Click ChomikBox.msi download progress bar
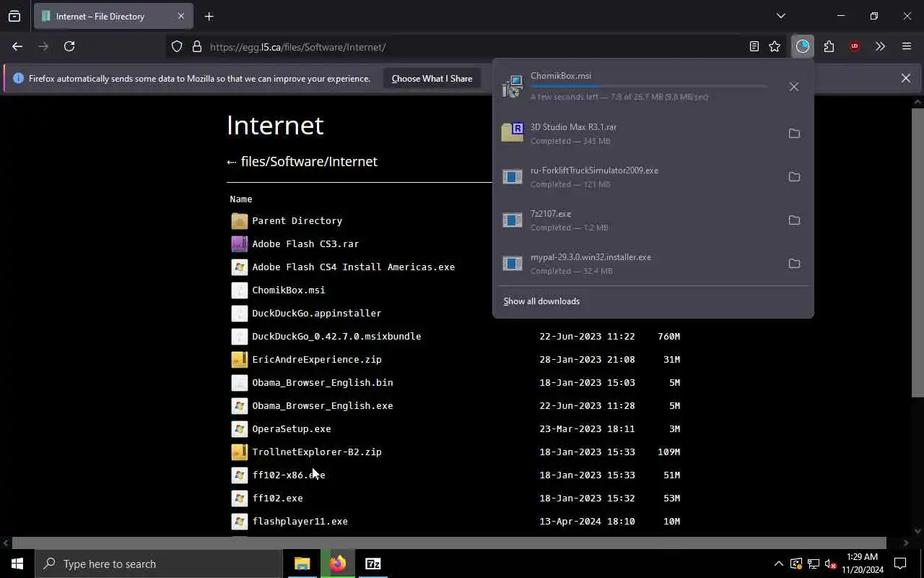The image size is (924, 578). (x=648, y=86)
